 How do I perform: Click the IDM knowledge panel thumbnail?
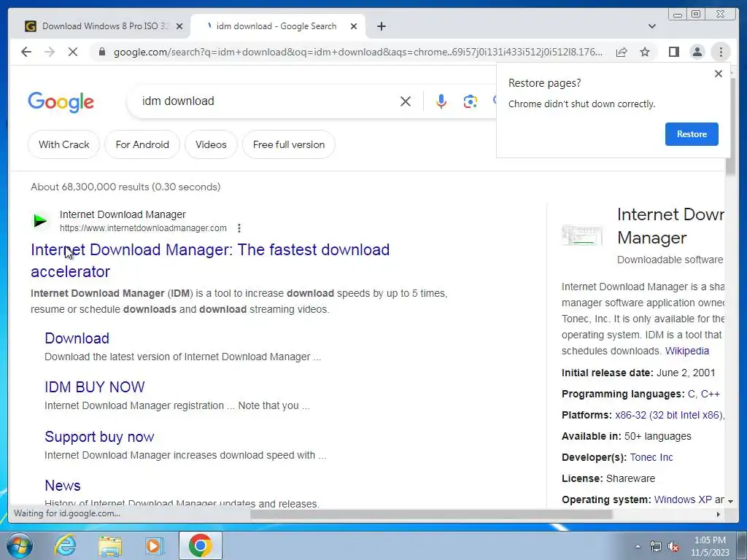click(x=581, y=236)
